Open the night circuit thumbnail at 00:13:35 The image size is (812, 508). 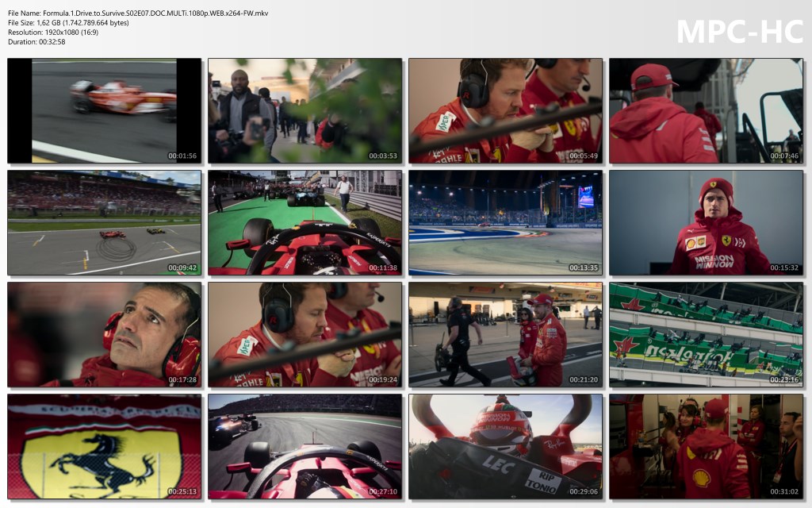click(505, 222)
